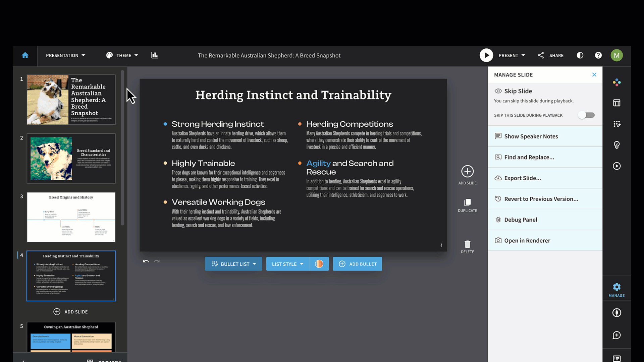Viewport: 644px width, 362px height.
Task: Click the paragraph under Highly Trainable
Action: pos(228,179)
